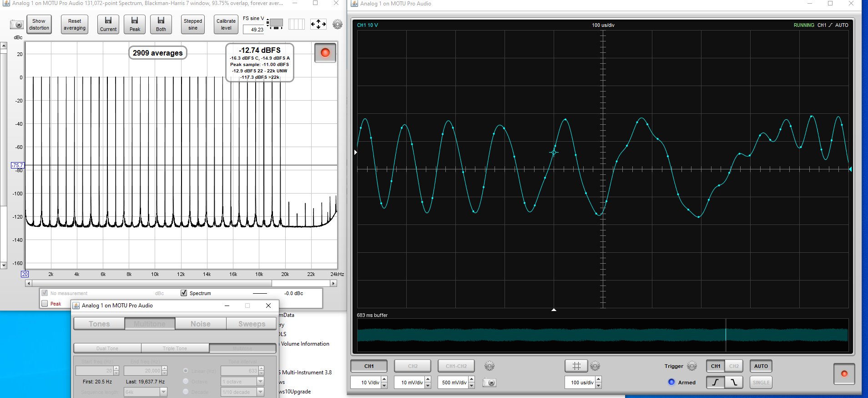Select Triple Tone mode
Viewport: 868px width, 398px height.
pos(175,348)
